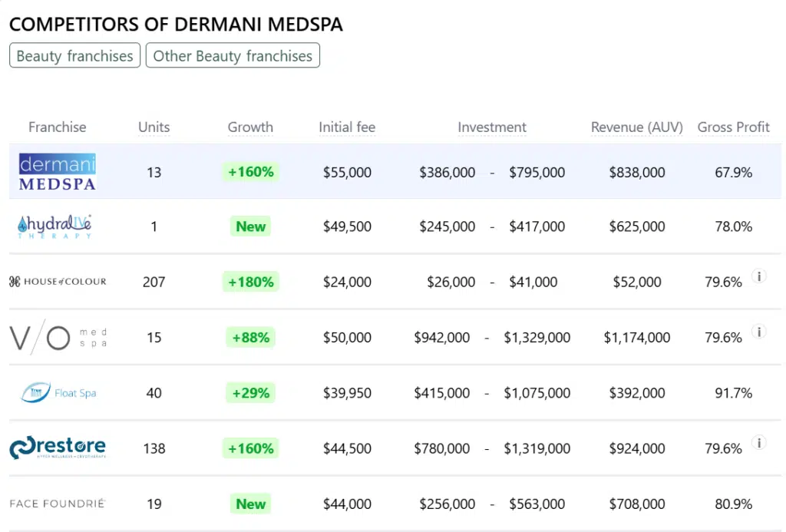
Task: Select the 91.7% gross profit cell
Action: [x=733, y=392]
